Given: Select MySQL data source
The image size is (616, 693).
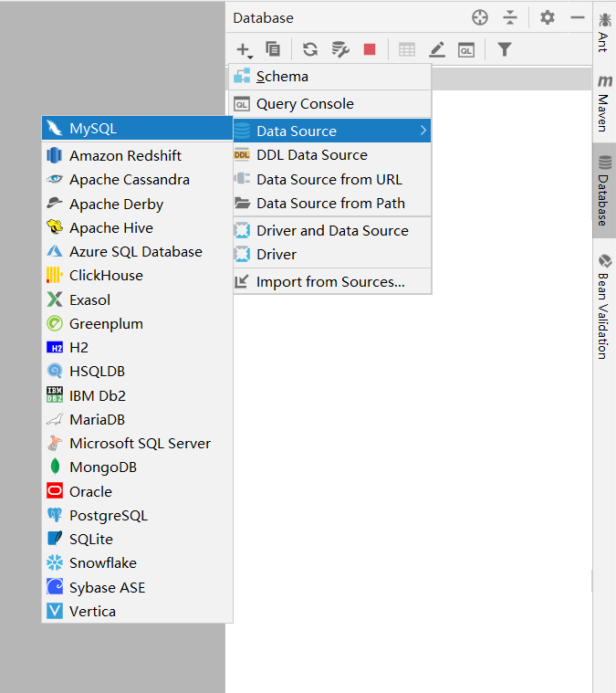Looking at the screenshot, I should (138, 128).
